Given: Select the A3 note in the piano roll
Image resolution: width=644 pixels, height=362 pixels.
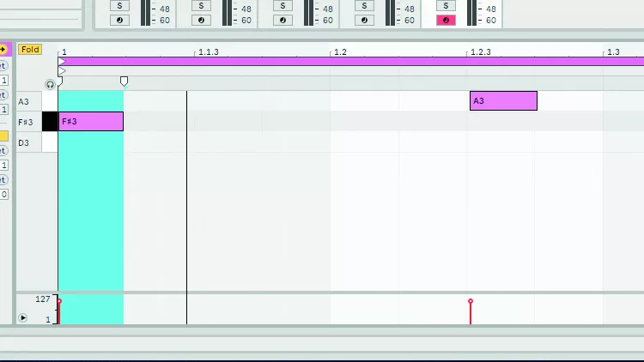Looking at the screenshot, I should pyautogui.click(x=503, y=101).
